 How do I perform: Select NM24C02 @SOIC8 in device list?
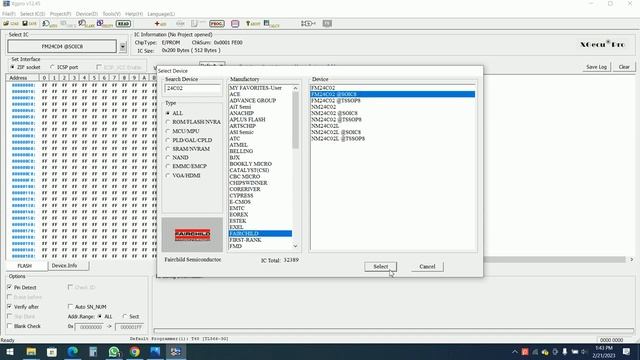click(x=334, y=113)
